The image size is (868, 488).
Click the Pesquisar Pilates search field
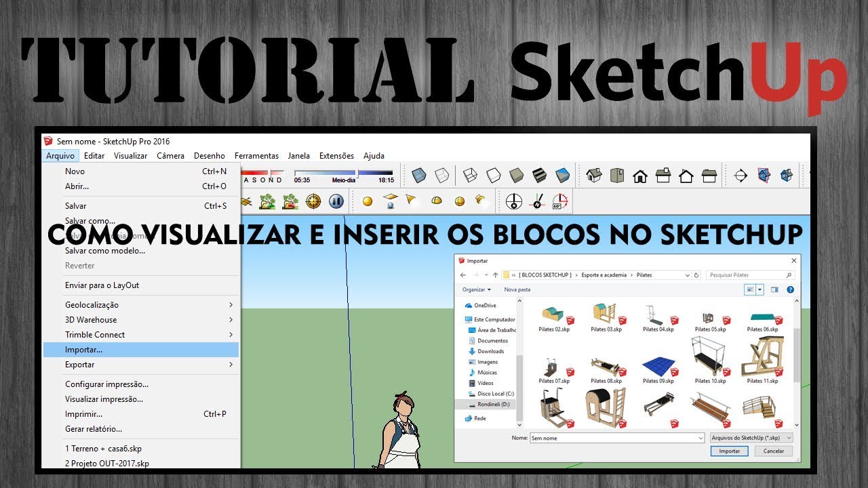click(750, 275)
